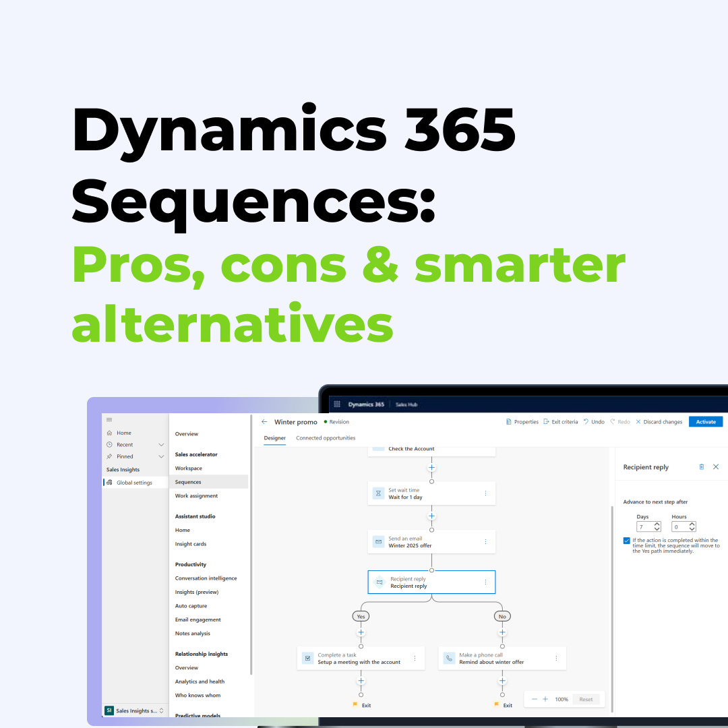Screen dimensions: 728x728
Task: Click the Reset zoom button
Action: point(586,699)
